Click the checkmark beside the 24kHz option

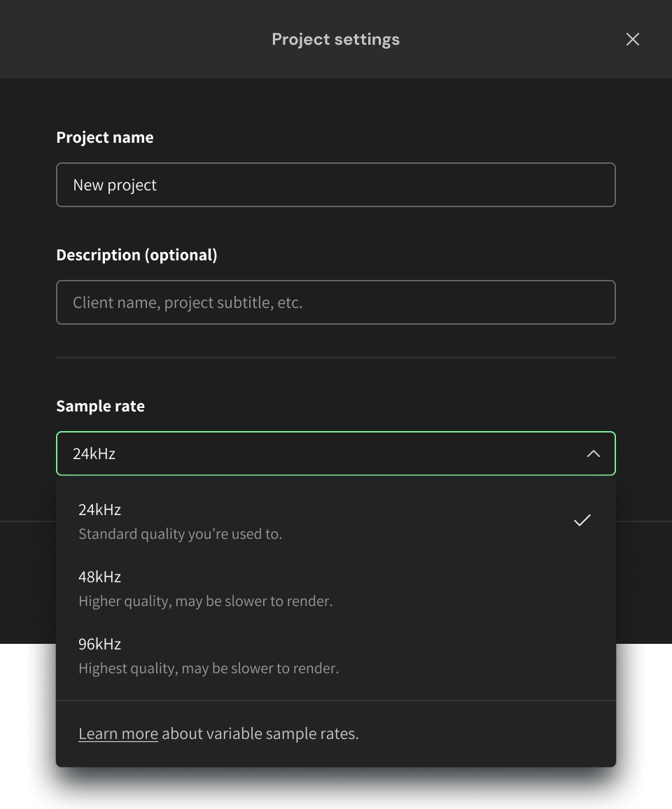pyautogui.click(x=582, y=520)
